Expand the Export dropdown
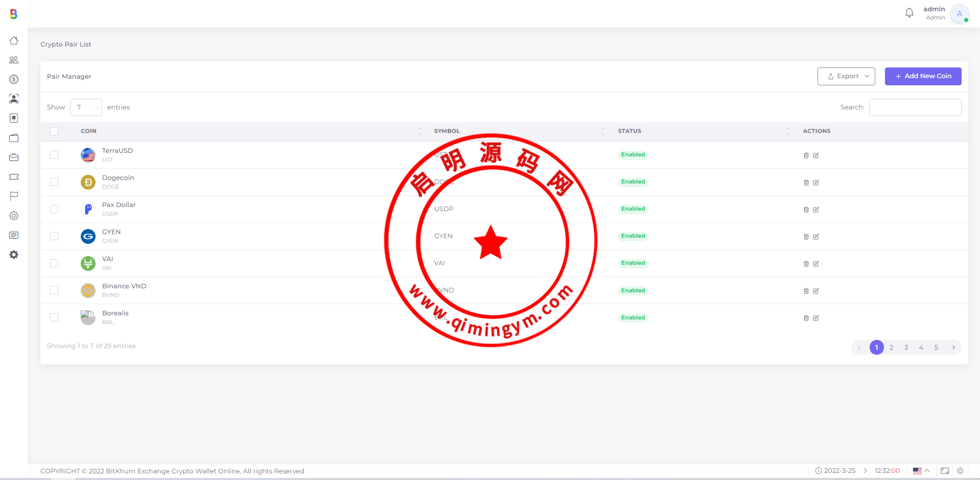 click(846, 76)
